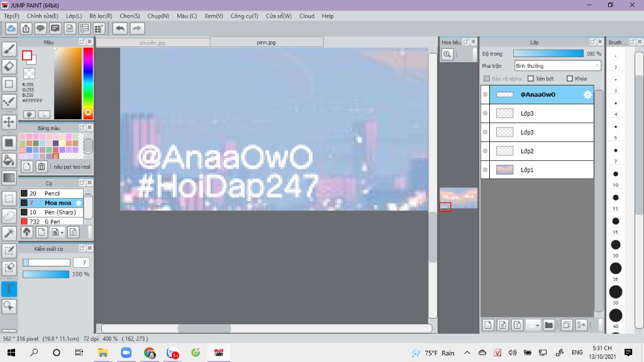Switch to the pinn.jpg tab
Screen dimensions: 644x362
point(266,42)
